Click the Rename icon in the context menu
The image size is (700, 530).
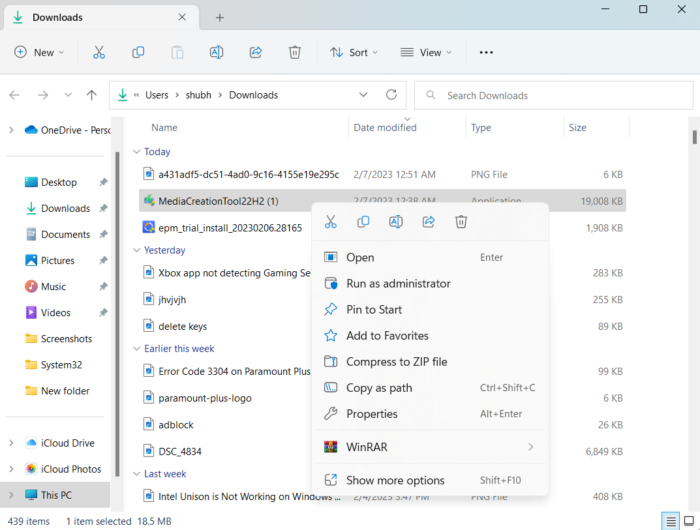click(396, 222)
